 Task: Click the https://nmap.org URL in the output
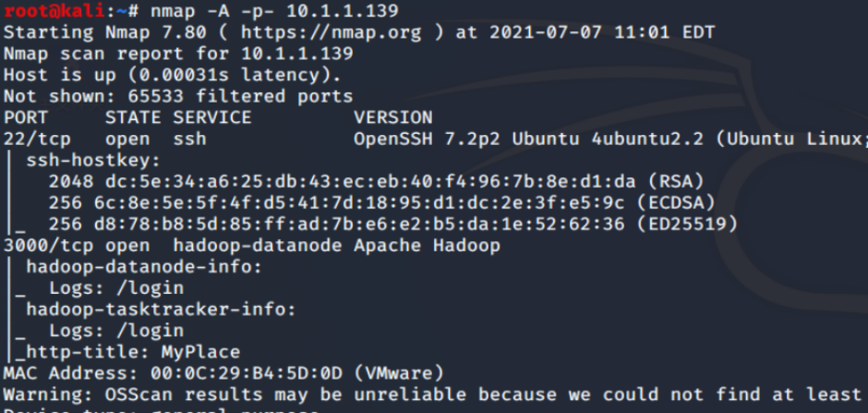click(319, 32)
